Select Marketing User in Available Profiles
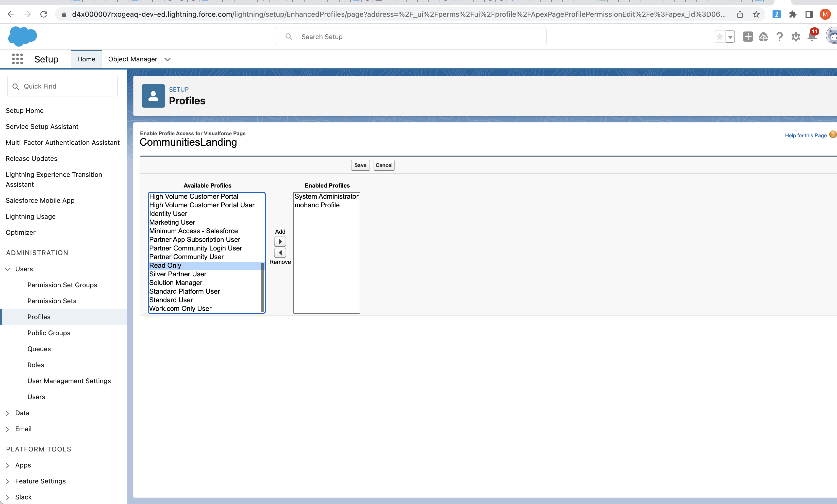Viewport: 837px width, 504px height. (204, 223)
